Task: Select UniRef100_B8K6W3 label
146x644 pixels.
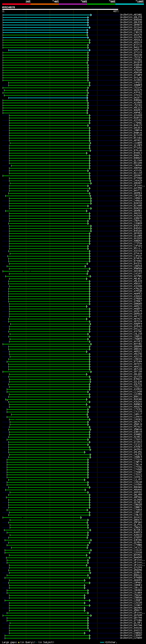Action: (x=131, y=487)
